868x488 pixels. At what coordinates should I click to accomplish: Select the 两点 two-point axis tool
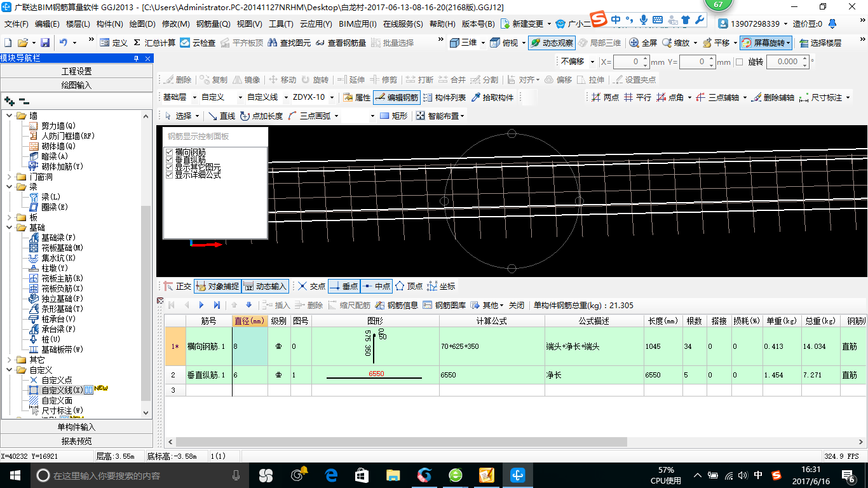coord(605,97)
